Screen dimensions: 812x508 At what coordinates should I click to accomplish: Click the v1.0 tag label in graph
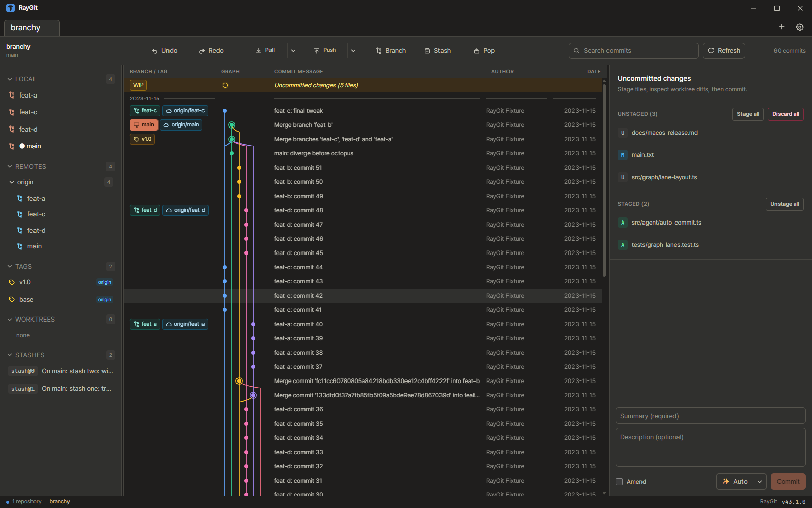142,139
